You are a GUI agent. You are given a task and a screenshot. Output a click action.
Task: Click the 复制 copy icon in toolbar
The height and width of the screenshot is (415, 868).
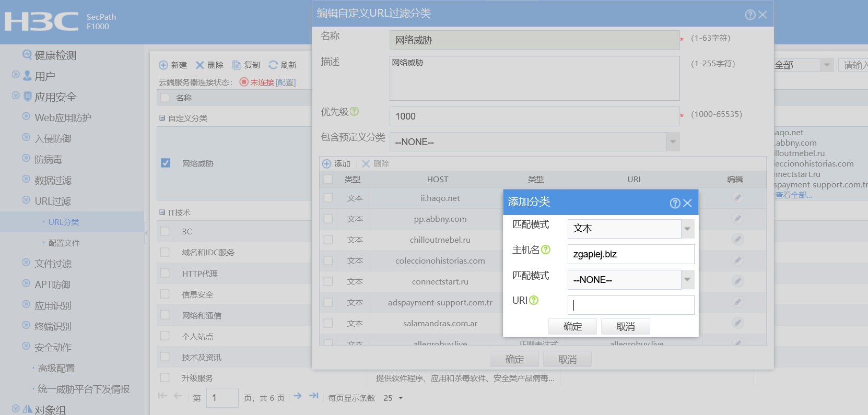(x=237, y=65)
